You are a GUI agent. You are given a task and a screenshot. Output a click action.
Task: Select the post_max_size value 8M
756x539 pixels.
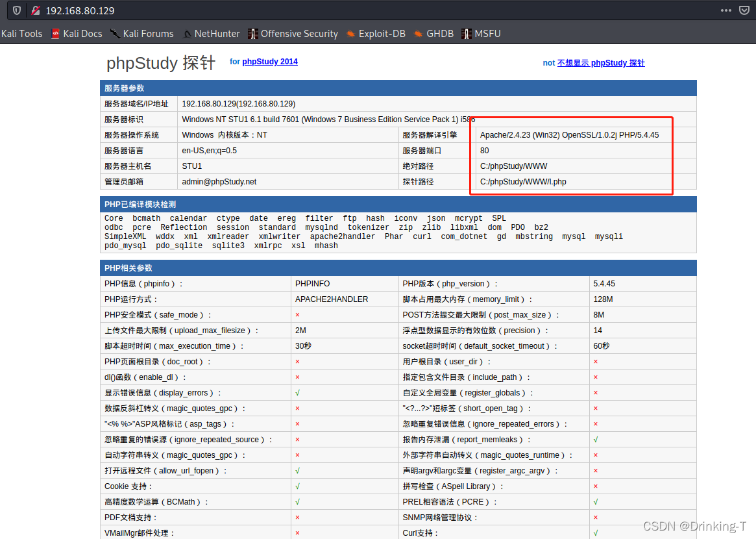click(x=598, y=314)
